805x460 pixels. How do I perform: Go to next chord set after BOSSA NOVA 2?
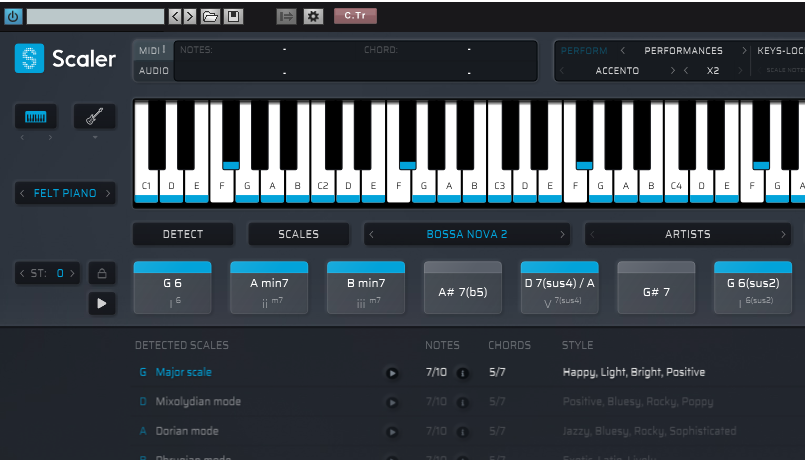[x=562, y=234]
